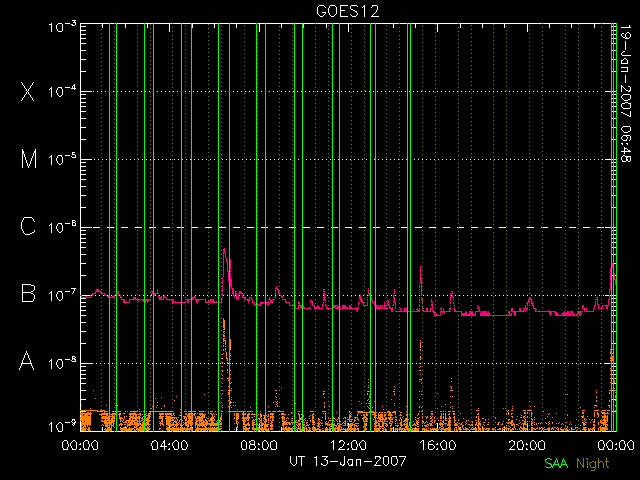
Task: Select the C flare class label
Action: point(28,226)
